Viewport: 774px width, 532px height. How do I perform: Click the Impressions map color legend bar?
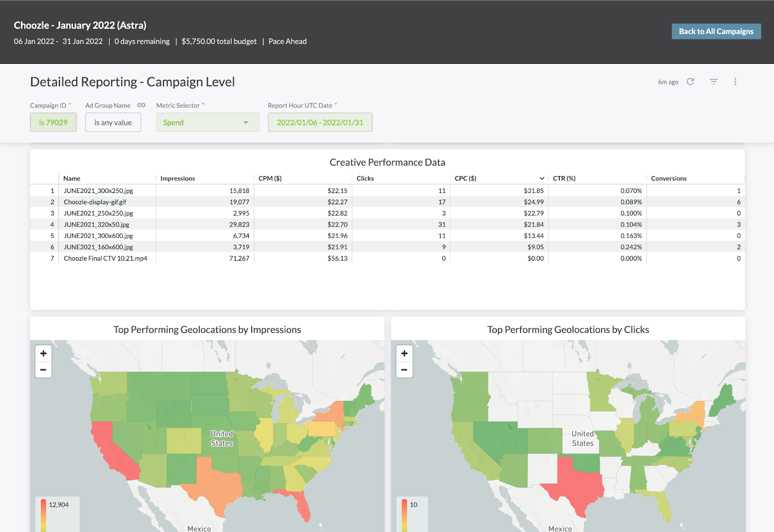44,515
